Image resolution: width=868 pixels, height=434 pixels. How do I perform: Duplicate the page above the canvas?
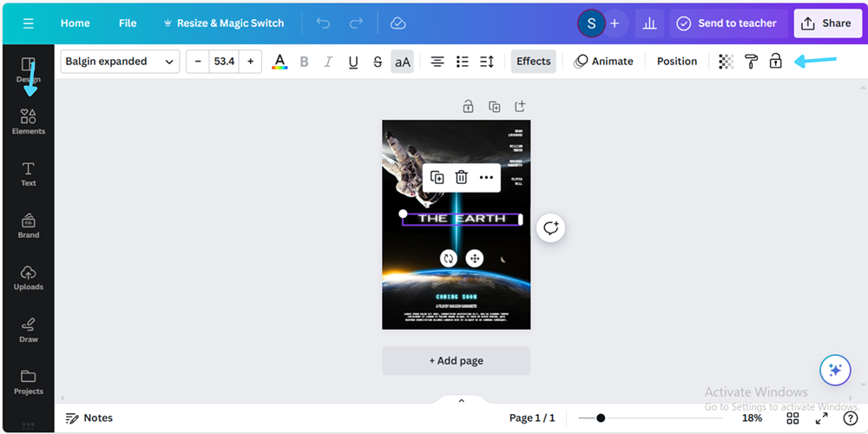(495, 106)
